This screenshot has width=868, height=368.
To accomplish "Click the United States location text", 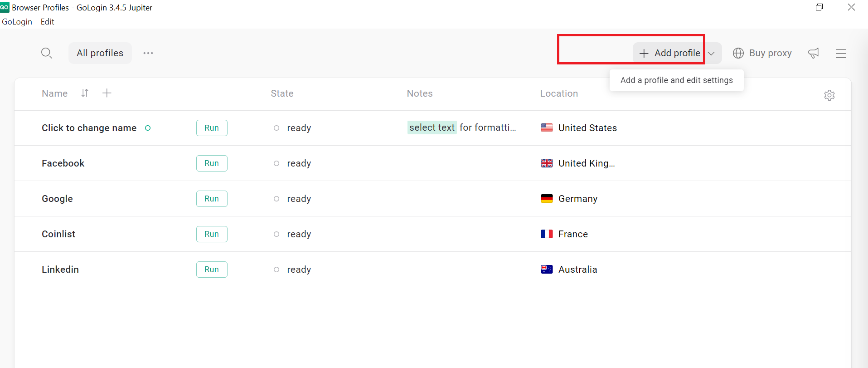I will coord(587,128).
